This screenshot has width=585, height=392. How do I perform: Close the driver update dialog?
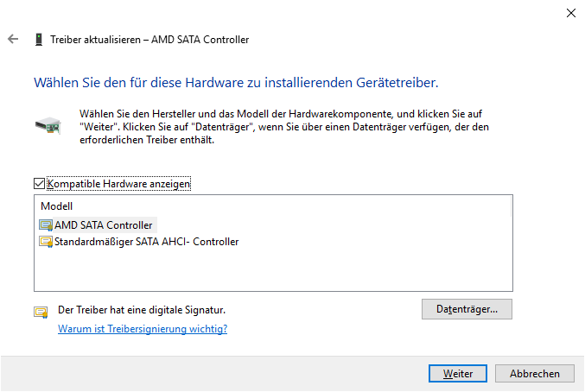[x=570, y=13]
